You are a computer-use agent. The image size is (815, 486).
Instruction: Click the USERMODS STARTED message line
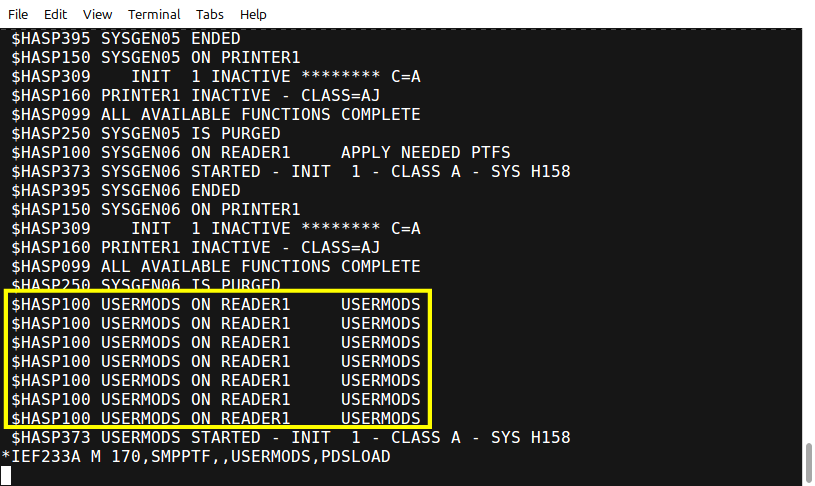(x=291, y=438)
